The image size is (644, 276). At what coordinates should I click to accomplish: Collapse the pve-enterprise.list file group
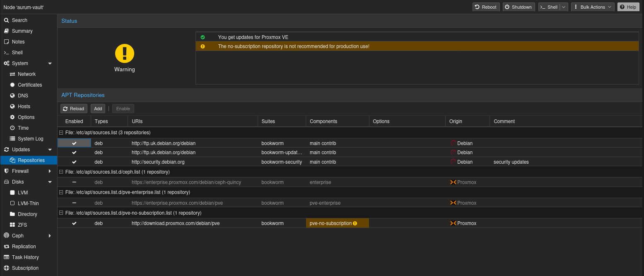coord(61,192)
